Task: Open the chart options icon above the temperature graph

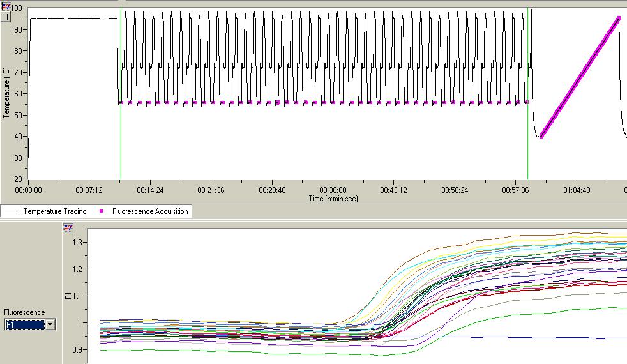Action: [x=6, y=6]
